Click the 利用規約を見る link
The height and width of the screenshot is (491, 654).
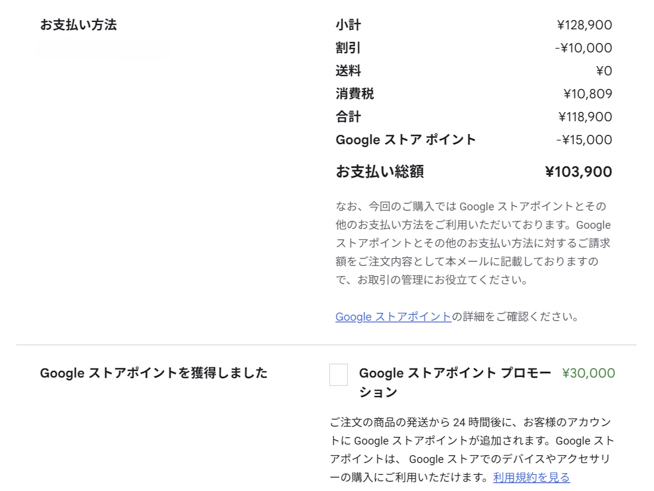(531, 478)
